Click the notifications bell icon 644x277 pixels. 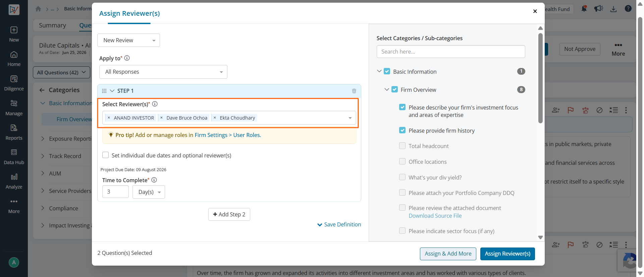pos(584,9)
